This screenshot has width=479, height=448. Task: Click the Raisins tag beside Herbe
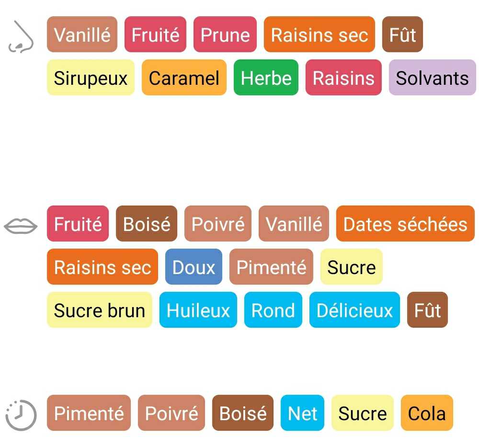343,78
